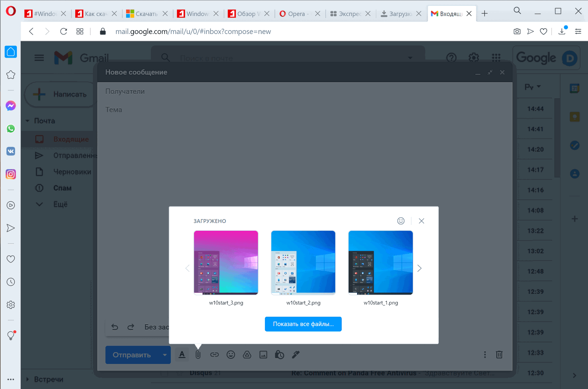Collapse the Почта section
This screenshot has width=588, height=389.
(27, 121)
